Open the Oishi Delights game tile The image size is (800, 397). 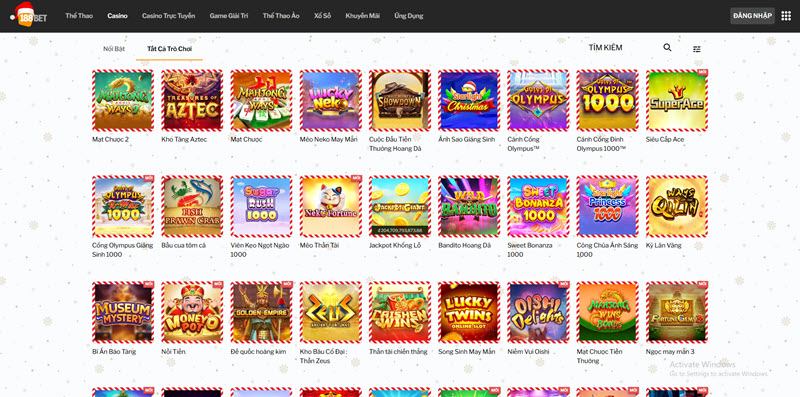click(x=538, y=312)
